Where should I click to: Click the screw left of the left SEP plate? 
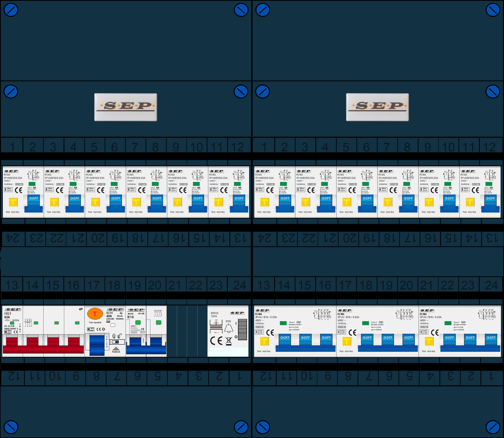click(x=11, y=92)
